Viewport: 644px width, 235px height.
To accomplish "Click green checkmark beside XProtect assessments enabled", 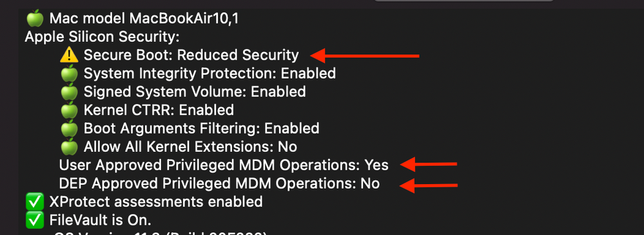I will (35, 202).
